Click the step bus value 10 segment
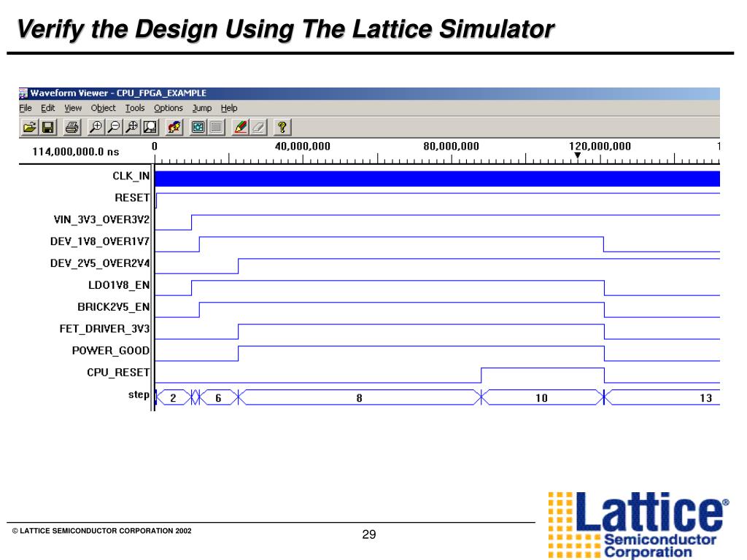The width and height of the screenshot is (747, 560). point(542,397)
